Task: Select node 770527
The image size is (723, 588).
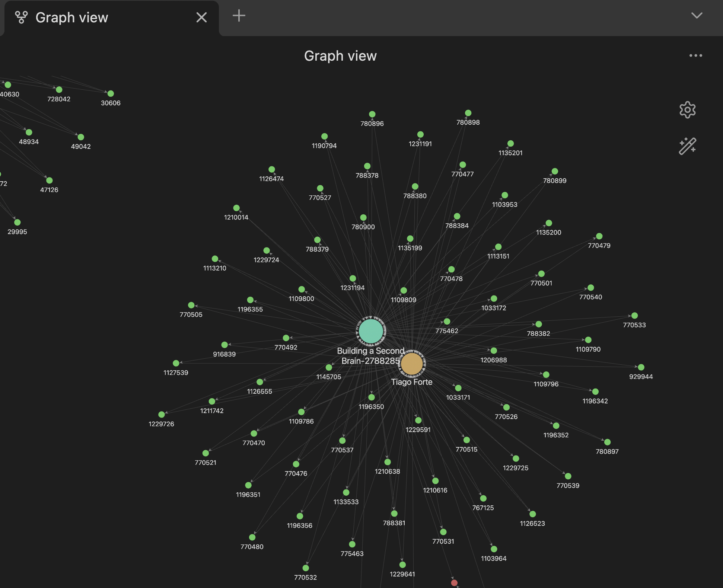Action: [320, 188]
